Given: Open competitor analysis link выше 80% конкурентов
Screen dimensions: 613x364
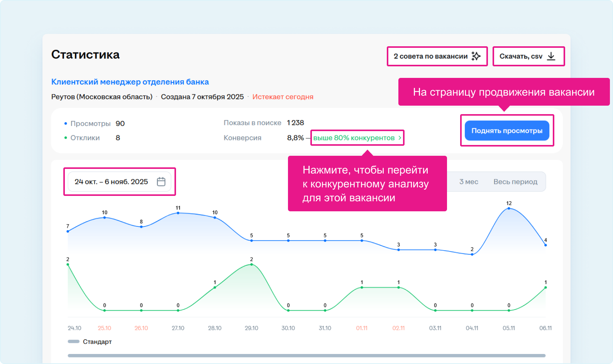Looking at the screenshot, I should (354, 138).
